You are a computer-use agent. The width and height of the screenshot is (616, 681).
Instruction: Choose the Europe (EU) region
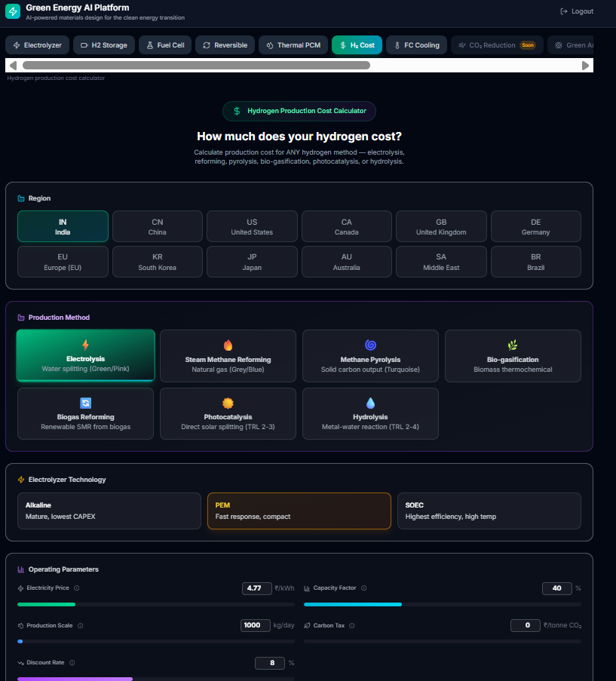[63, 262]
